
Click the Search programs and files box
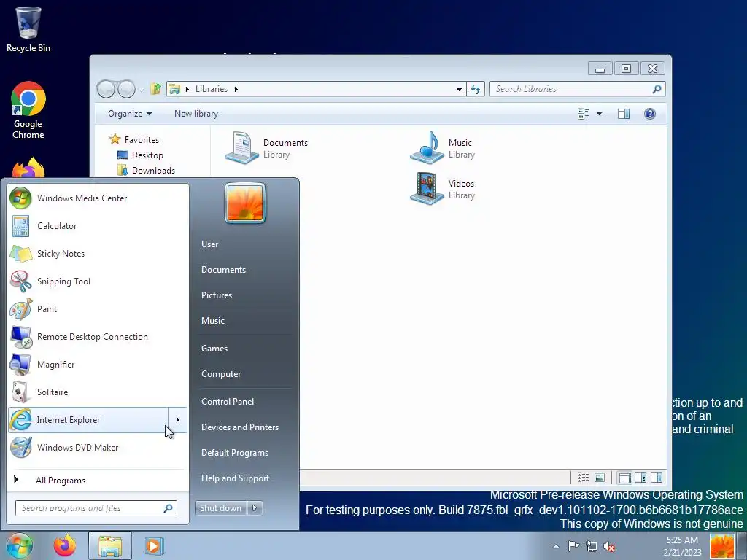96,508
